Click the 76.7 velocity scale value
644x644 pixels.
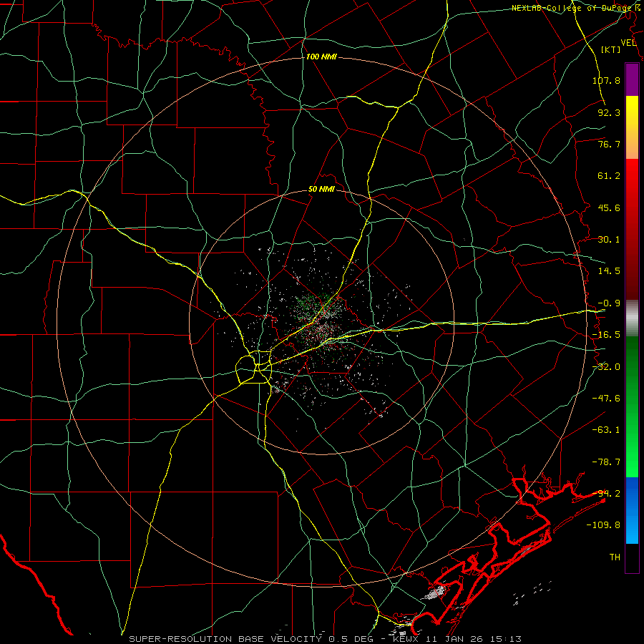tap(609, 144)
